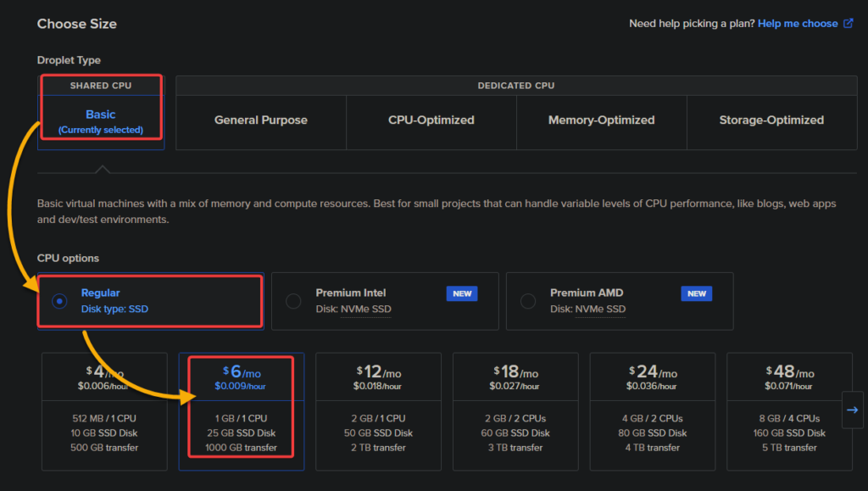Select the Basic Shared CPU droplet type
868x491 pixels.
pos(100,114)
